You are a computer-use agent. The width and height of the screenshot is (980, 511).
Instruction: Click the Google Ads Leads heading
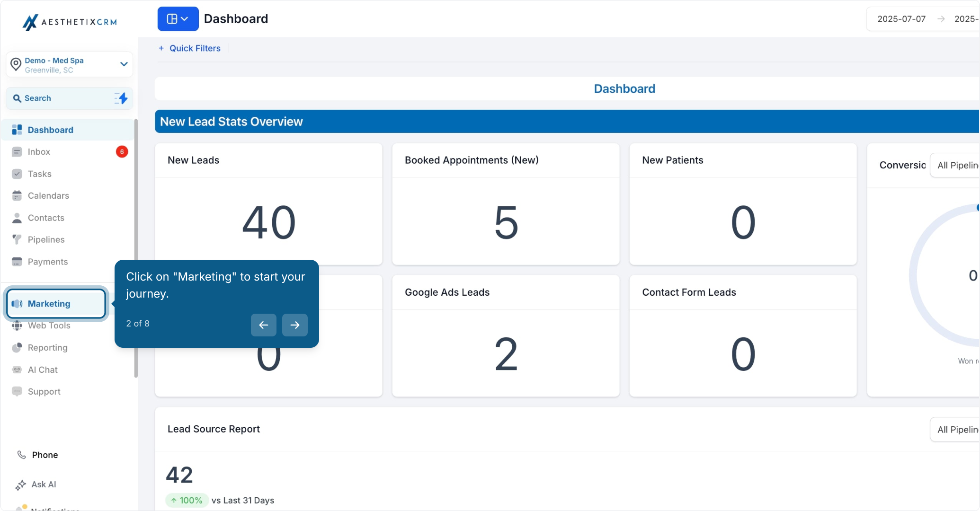point(447,292)
